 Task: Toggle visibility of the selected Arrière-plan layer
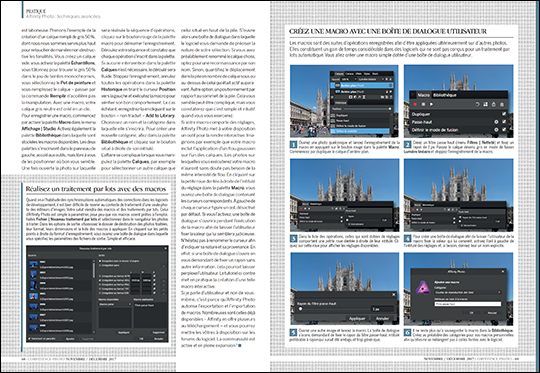tap(391, 85)
